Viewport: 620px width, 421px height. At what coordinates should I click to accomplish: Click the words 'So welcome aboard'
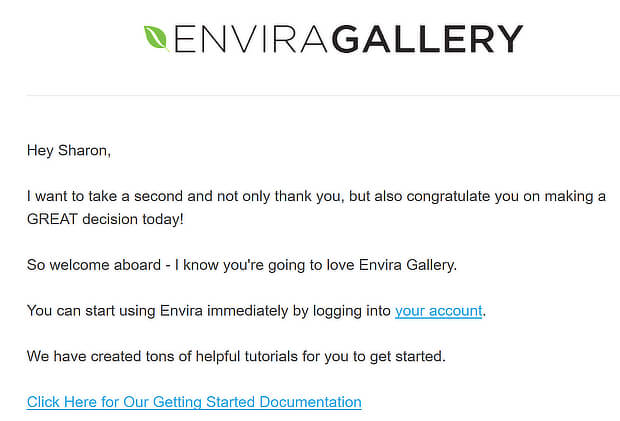(x=94, y=265)
